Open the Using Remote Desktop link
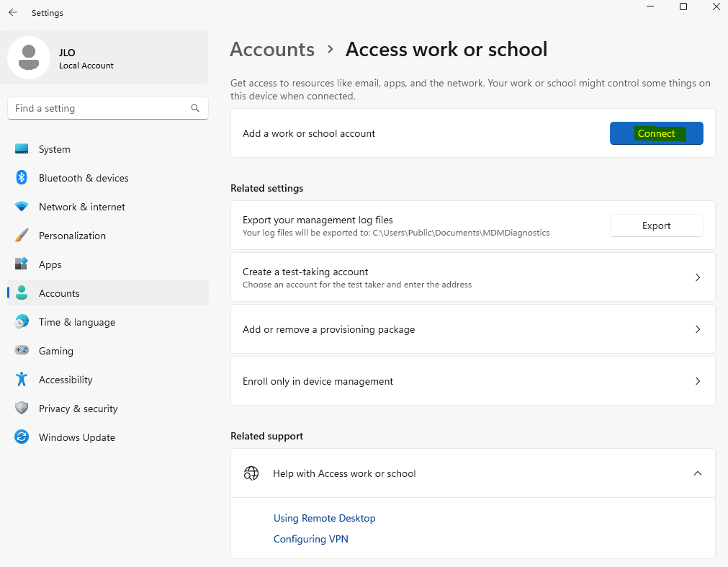This screenshot has width=728, height=567. pos(325,518)
